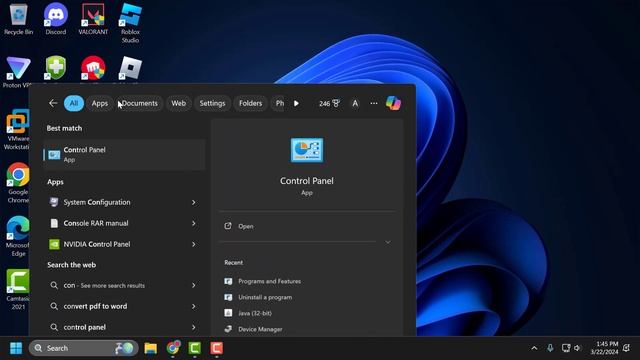Screen dimensions: 640x360
Task: Expand control panel web search chevron
Action: click(x=194, y=327)
